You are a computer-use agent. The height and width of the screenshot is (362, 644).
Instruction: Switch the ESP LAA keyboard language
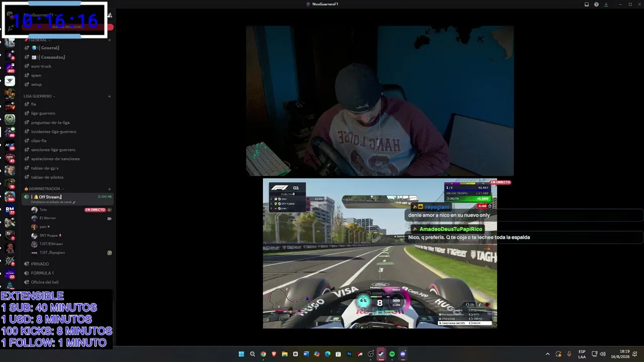point(582,354)
